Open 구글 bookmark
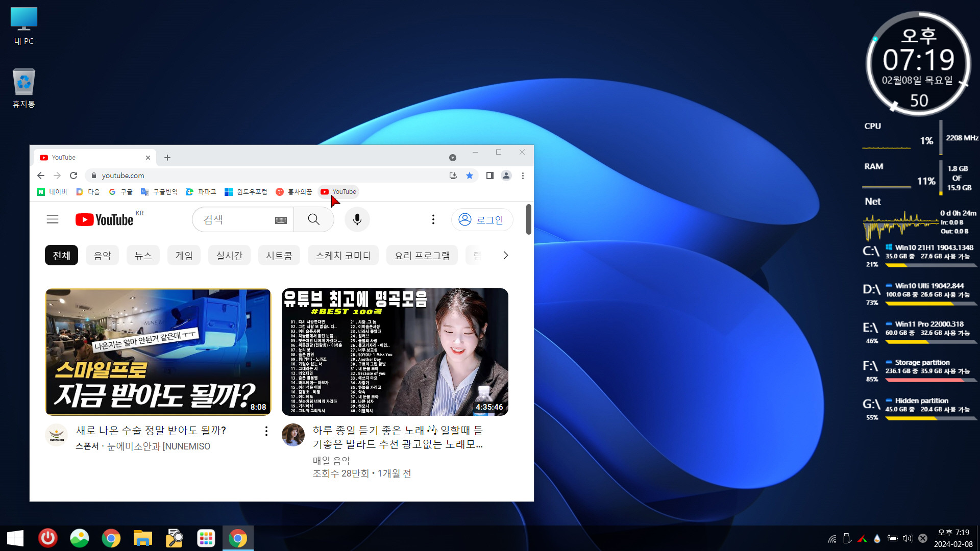Image resolution: width=980 pixels, height=551 pixels. 120,192
